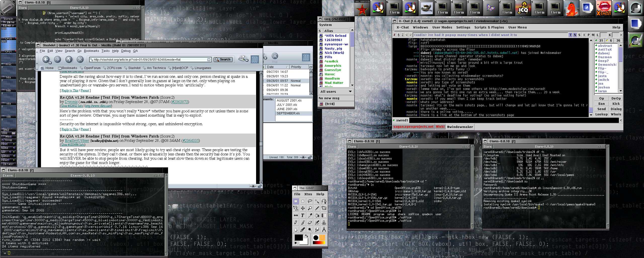
Task: Select the Airbrush tool in GIMP
Action: pyautogui.click(x=317, y=222)
